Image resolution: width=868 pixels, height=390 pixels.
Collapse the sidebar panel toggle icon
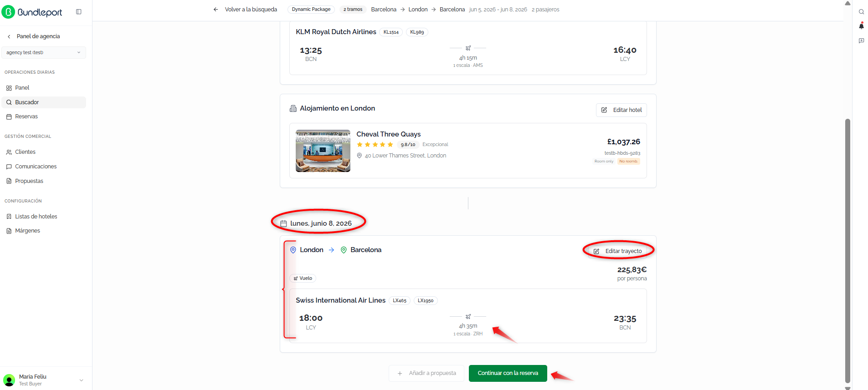(79, 12)
